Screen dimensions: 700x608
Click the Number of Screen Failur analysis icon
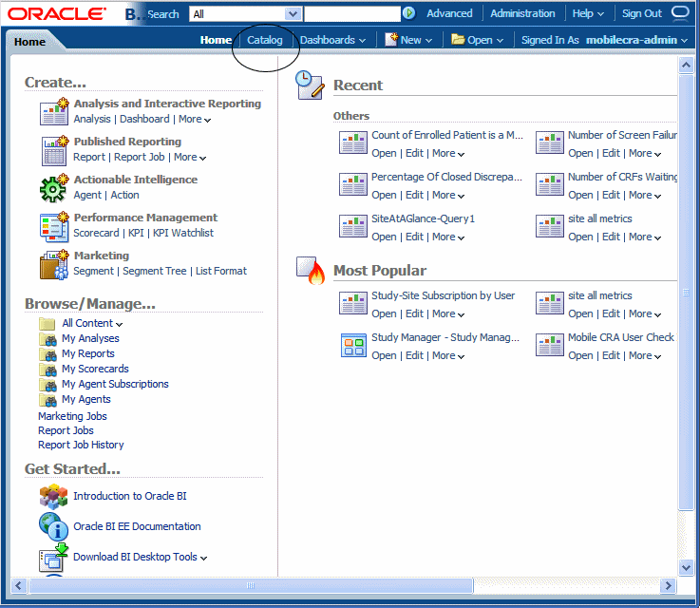(550, 142)
